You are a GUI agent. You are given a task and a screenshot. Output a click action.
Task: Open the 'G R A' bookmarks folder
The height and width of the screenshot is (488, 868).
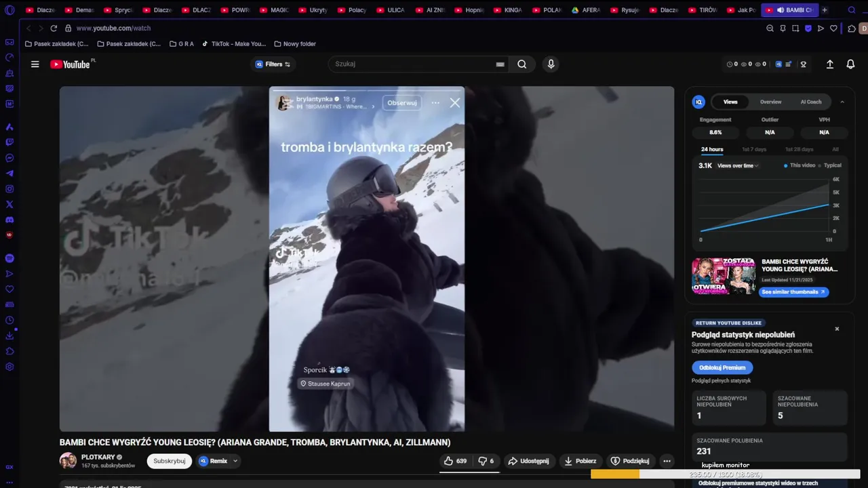point(182,44)
